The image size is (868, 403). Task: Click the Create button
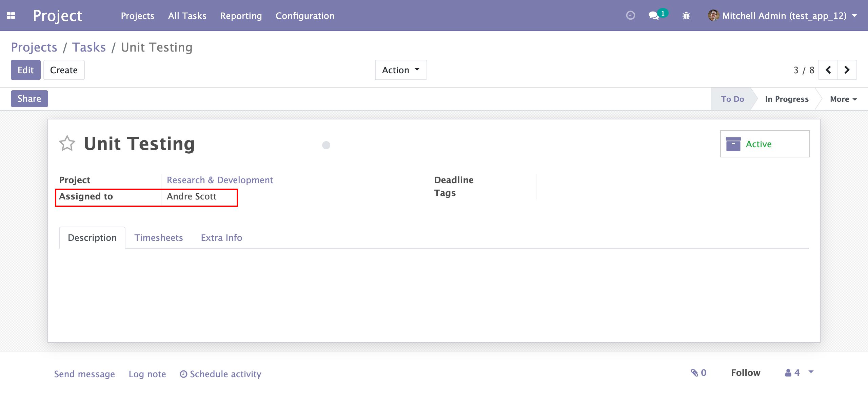point(64,70)
